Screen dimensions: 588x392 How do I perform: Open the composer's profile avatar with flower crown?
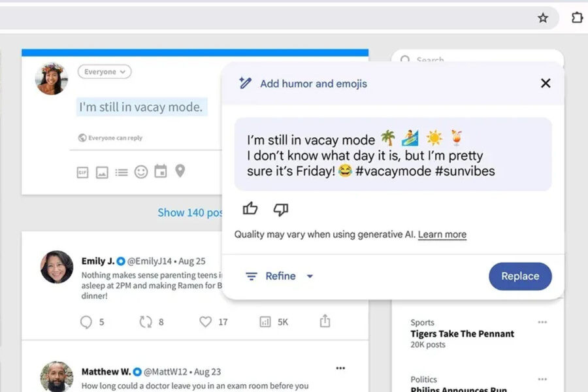(x=52, y=78)
